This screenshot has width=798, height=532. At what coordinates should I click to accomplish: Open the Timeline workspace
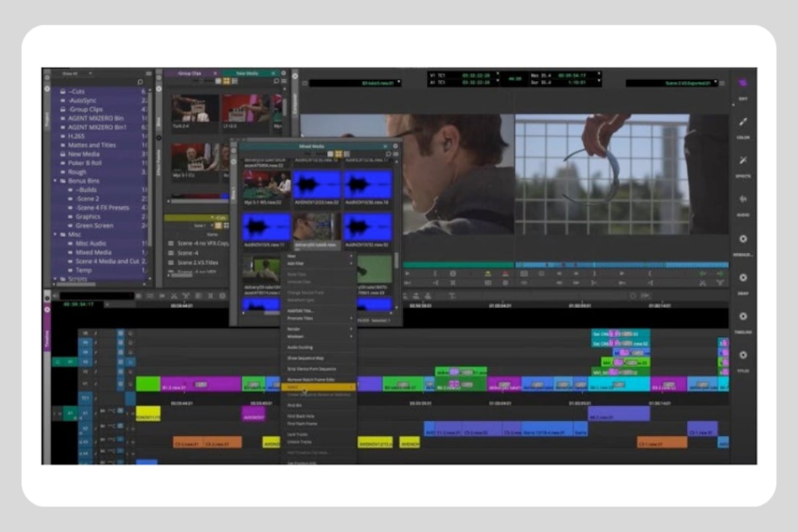743,316
